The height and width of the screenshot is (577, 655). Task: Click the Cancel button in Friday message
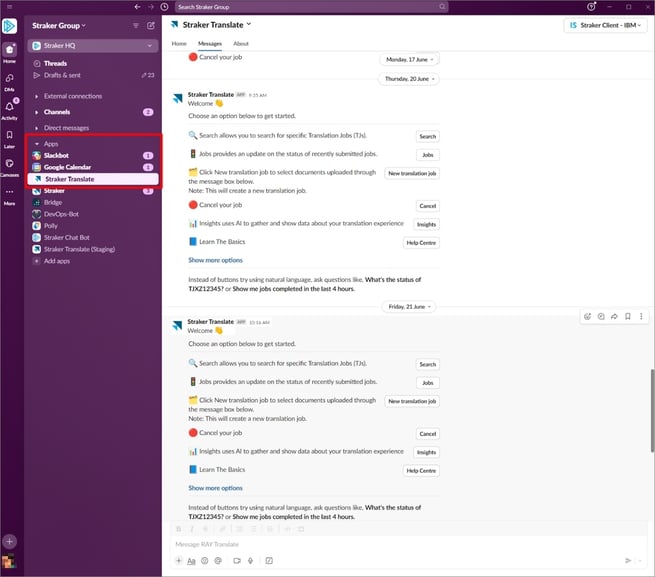point(427,434)
